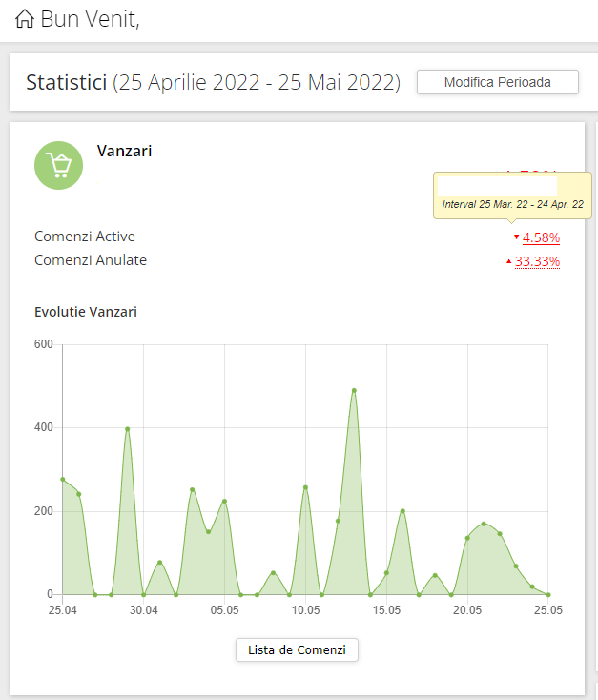Click first chart data point at 25.04
598x700 pixels.
62,480
